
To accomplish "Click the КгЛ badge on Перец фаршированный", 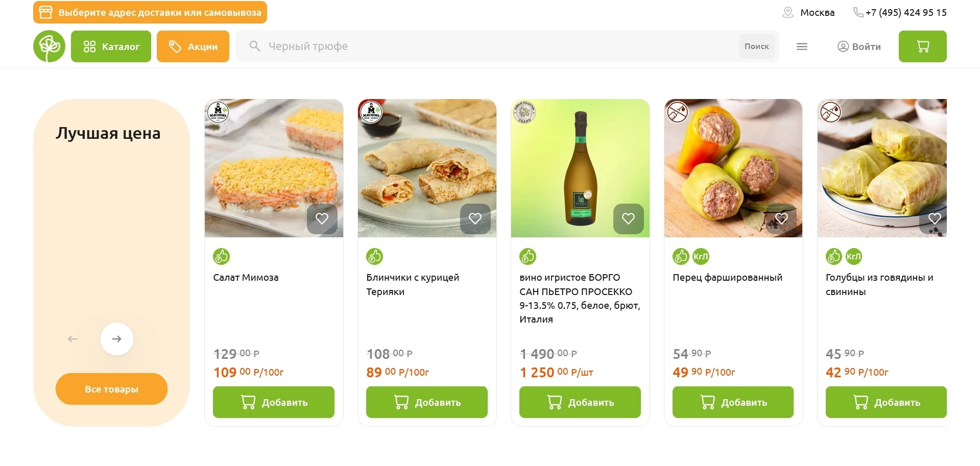I will [701, 256].
